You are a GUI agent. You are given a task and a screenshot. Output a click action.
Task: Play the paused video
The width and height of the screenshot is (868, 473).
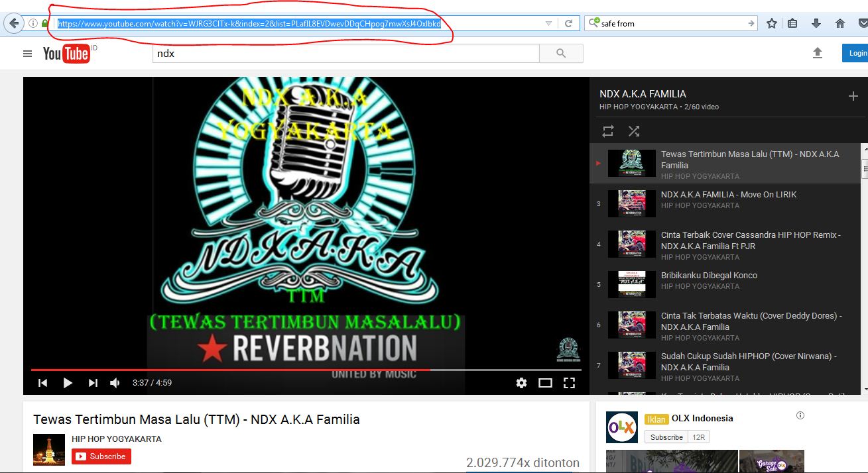(68, 382)
